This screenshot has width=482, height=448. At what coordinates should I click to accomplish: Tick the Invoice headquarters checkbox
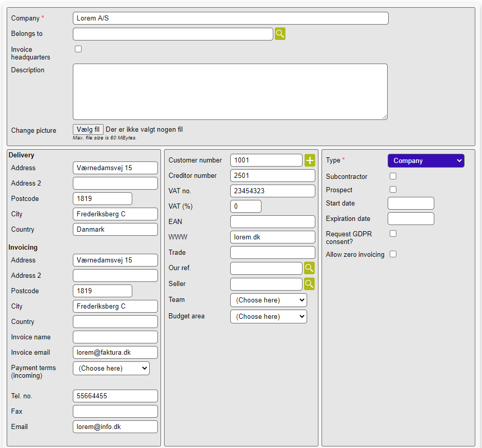[78, 49]
